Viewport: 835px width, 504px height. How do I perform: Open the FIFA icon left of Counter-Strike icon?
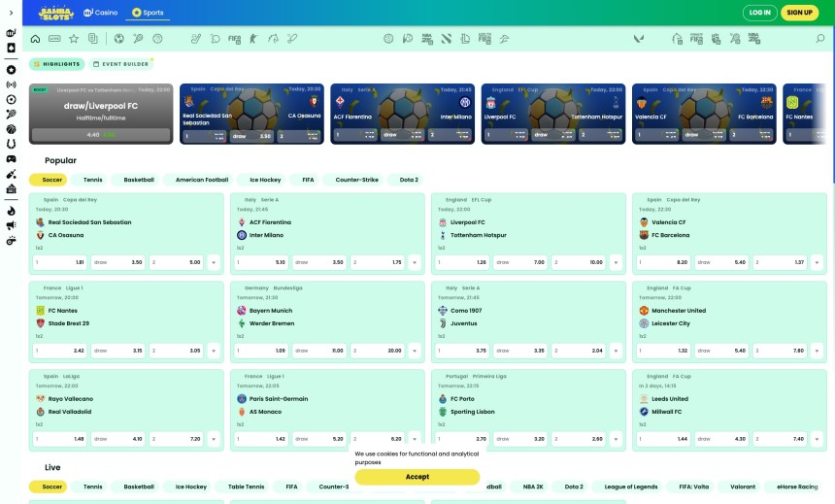[x=234, y=39]
